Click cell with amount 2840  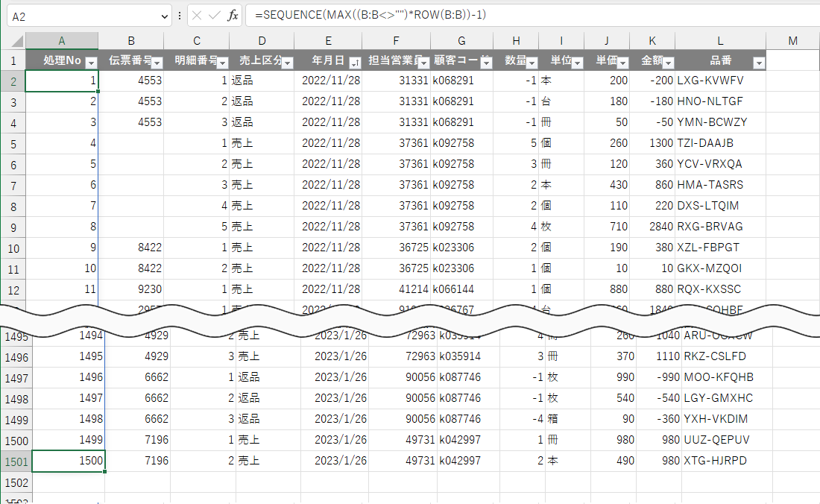pos(652,227)
